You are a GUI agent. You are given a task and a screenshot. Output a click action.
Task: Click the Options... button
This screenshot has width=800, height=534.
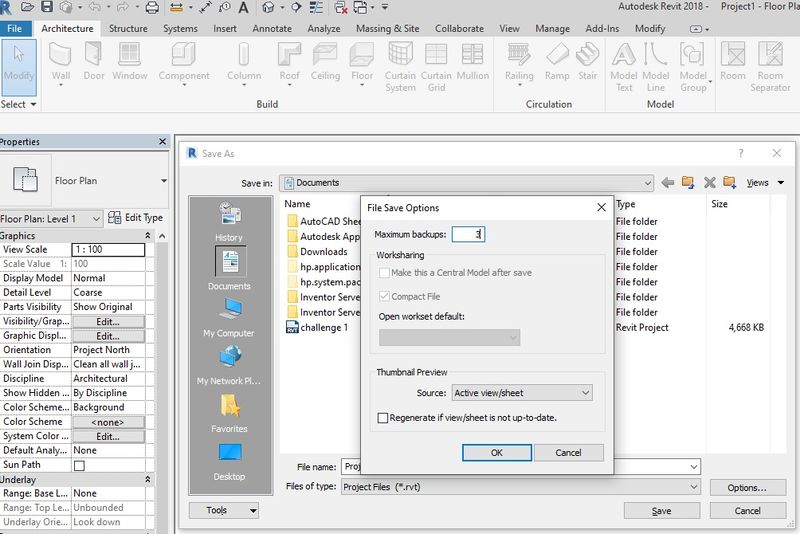click(x=747, y=488)
